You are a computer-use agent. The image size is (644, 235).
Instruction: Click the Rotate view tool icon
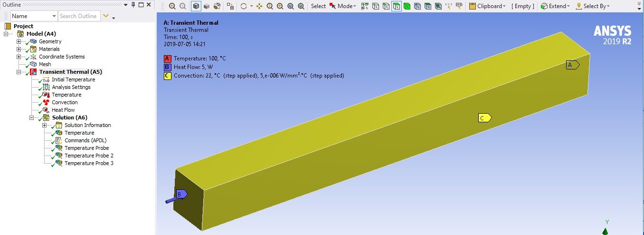(244, 6)
